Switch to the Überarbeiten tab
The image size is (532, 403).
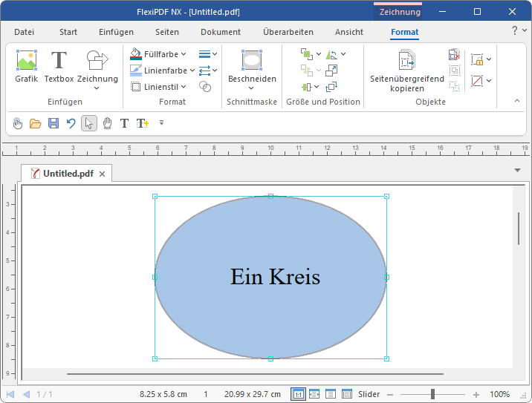pyautogui.click(x=288, y=32)
